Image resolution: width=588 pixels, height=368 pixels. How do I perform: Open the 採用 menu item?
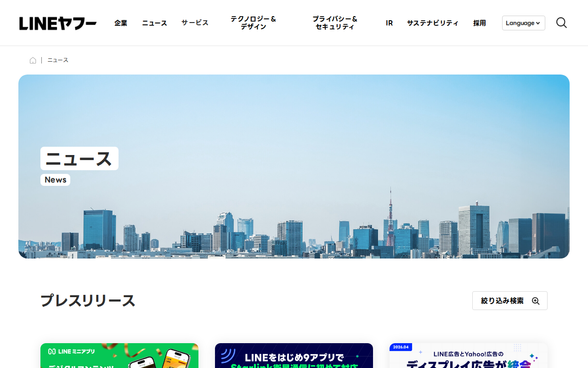click(x=480, y=23)
